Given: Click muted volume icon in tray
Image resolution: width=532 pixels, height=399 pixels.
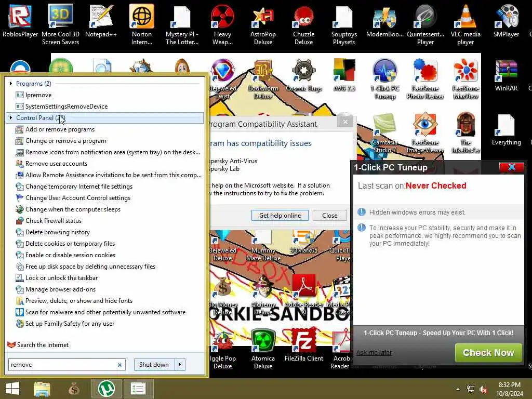Looking at the screenshot, I should click(484, 390).
